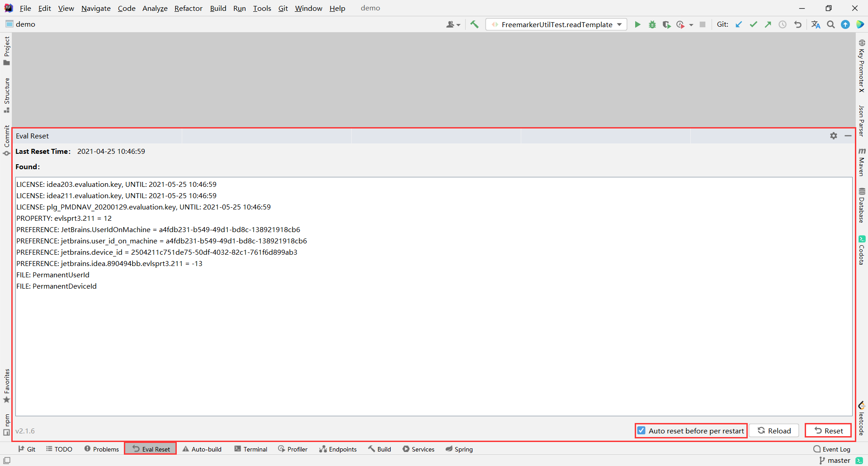Open the Navigate menu

(96, 8)
